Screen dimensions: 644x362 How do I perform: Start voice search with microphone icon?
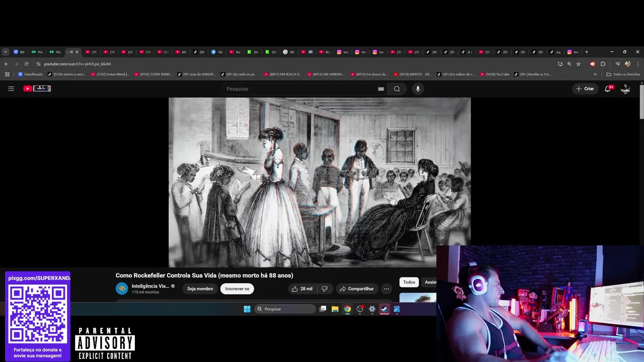click(x=418, y=89)
